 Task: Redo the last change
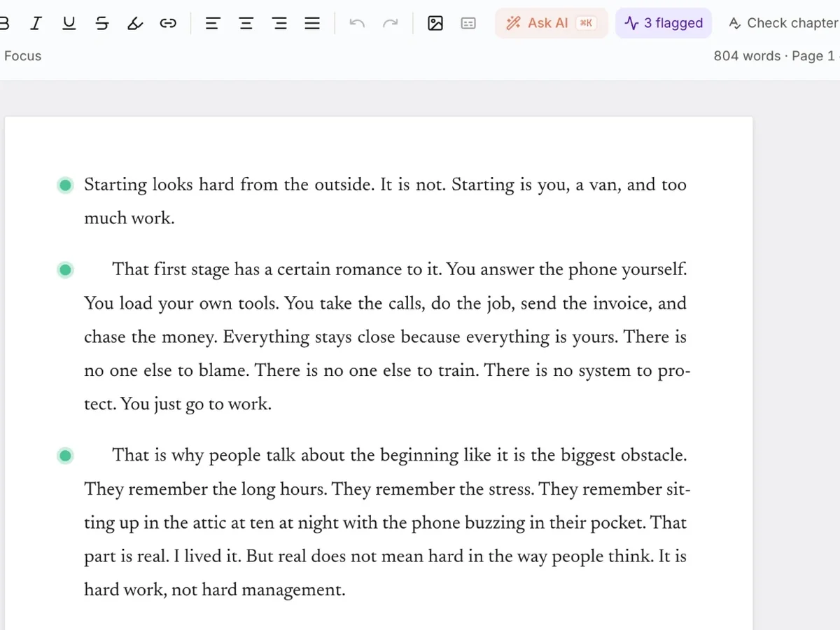click(x=390, y=23)
